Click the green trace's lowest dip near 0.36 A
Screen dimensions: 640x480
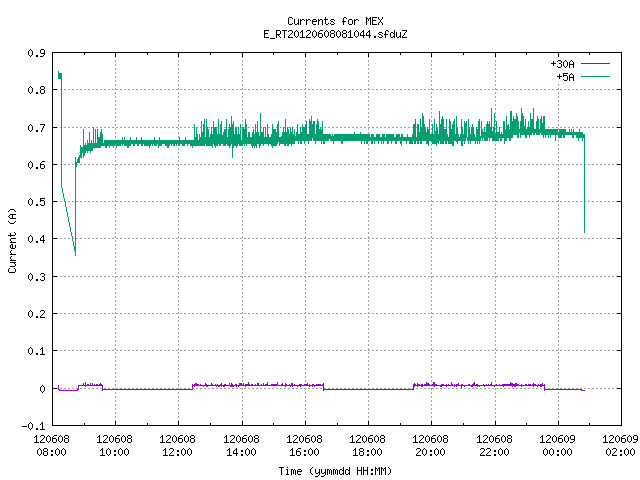coord(75,253)
